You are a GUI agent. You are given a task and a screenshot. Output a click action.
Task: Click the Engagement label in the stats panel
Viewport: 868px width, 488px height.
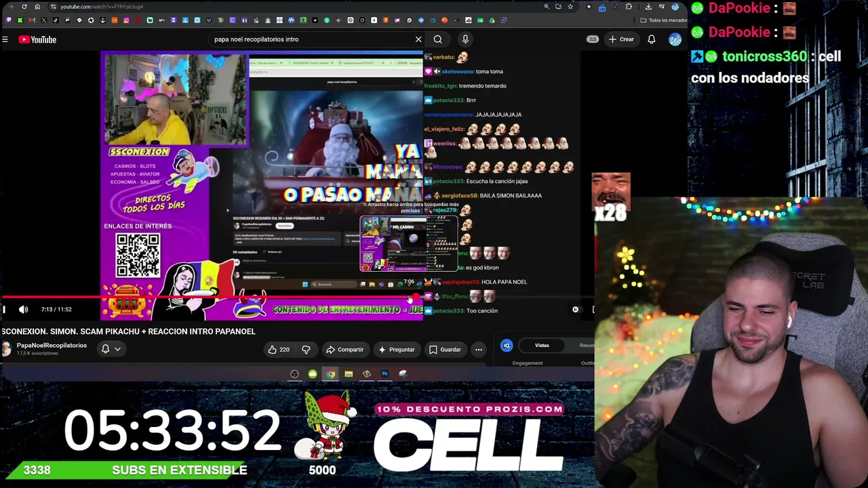click(528, 363)
